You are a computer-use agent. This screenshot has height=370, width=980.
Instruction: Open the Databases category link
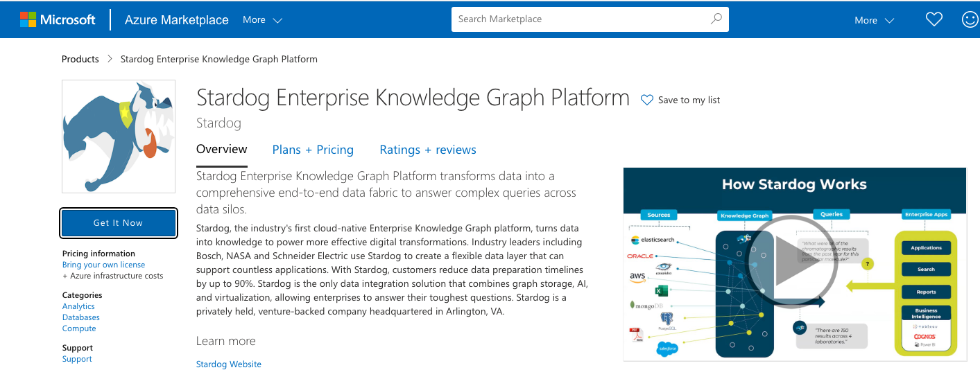(x=81, y=317)
